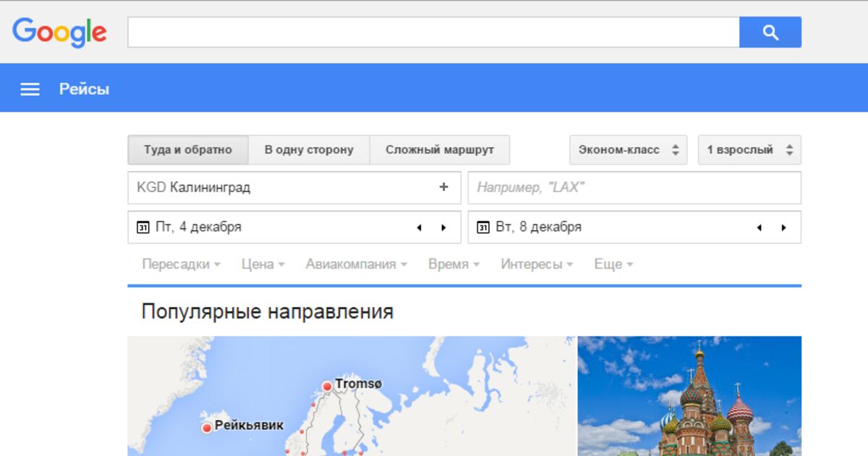Image resolution: width=868 pixels, height=456 pixels.
Task: Open the St. Basil's Cathedral destination photo
Action: (689, 396)
